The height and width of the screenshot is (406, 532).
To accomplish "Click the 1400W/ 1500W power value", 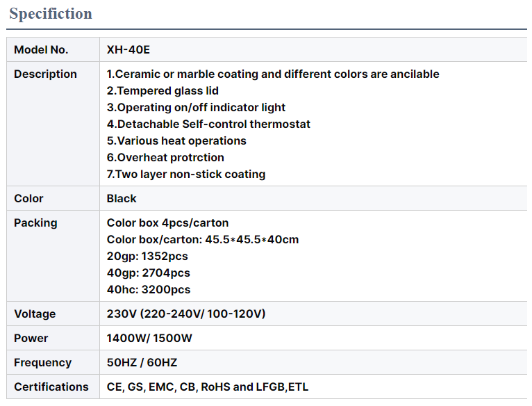I will coord(149,339).
